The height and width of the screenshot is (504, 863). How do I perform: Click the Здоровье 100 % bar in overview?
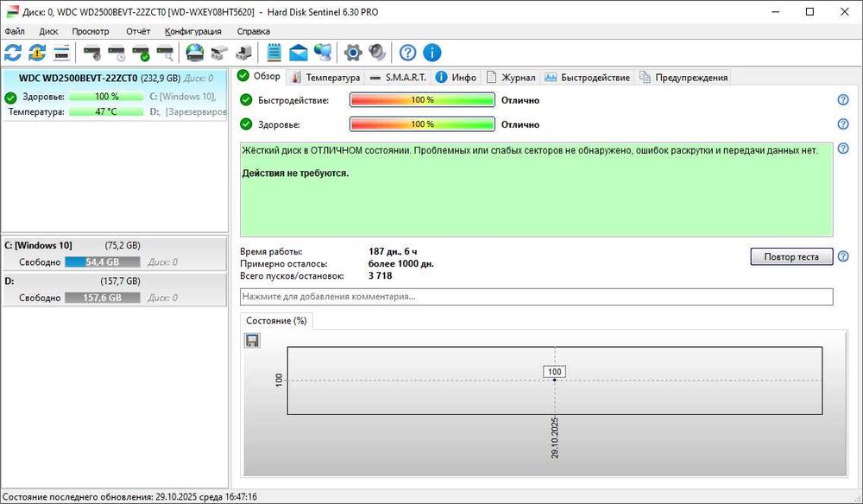(x=422, y=124)
